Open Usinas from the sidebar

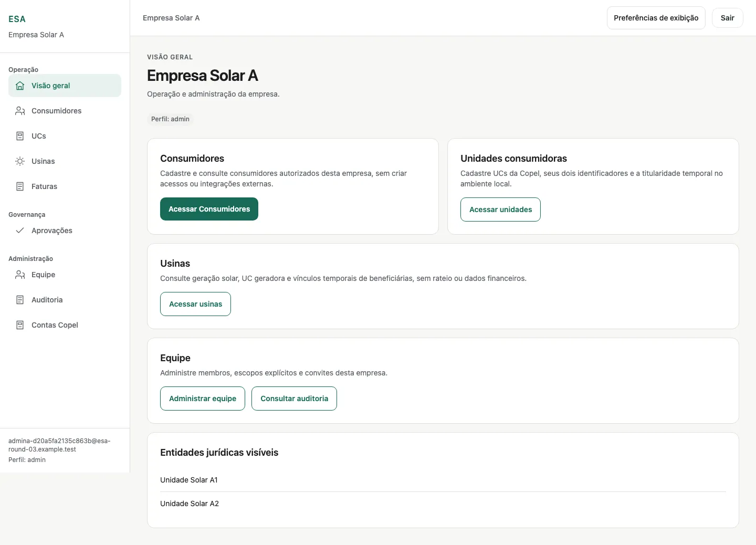click(x=65, y=161)
